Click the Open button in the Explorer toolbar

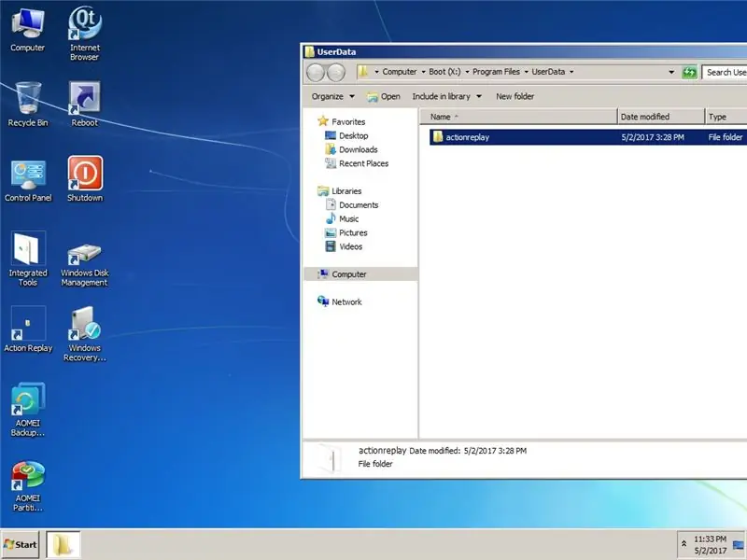point(384,96)
